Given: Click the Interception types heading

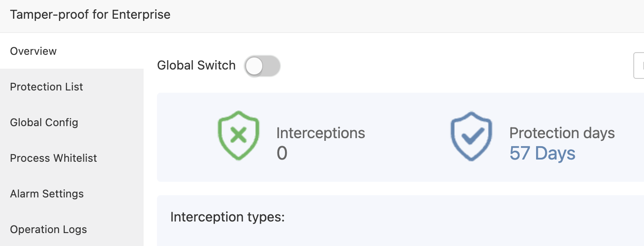Looking at the screenshot, I should click(x=227, y=217).
